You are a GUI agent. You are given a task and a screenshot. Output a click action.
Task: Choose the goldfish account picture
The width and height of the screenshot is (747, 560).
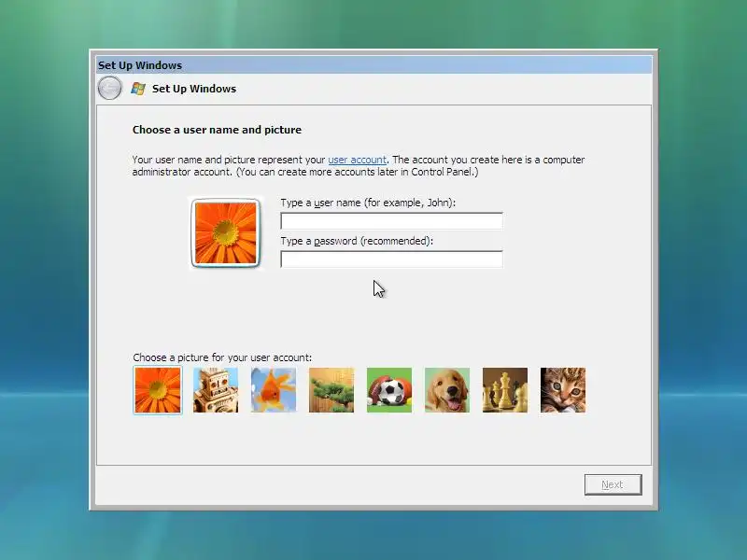pos(274,390)
